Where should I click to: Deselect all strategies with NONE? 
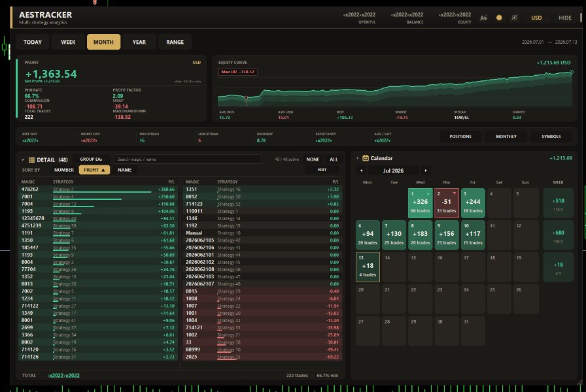(x=313, y=159)
